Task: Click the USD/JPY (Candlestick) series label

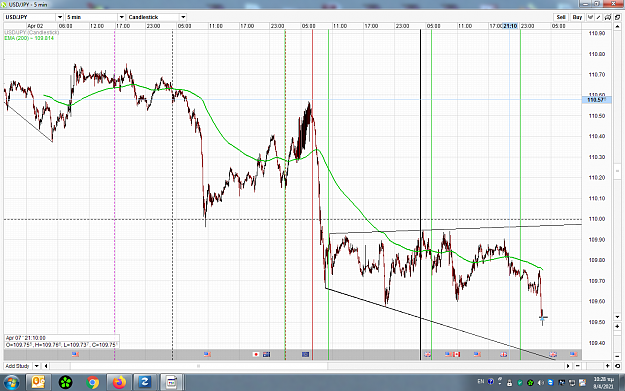Action: [x=31, y=32]
